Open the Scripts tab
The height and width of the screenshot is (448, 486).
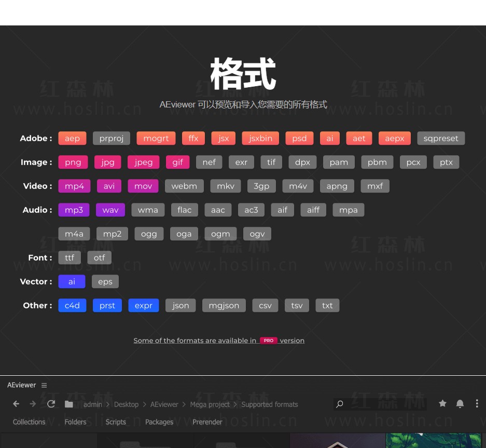(116, 422)
